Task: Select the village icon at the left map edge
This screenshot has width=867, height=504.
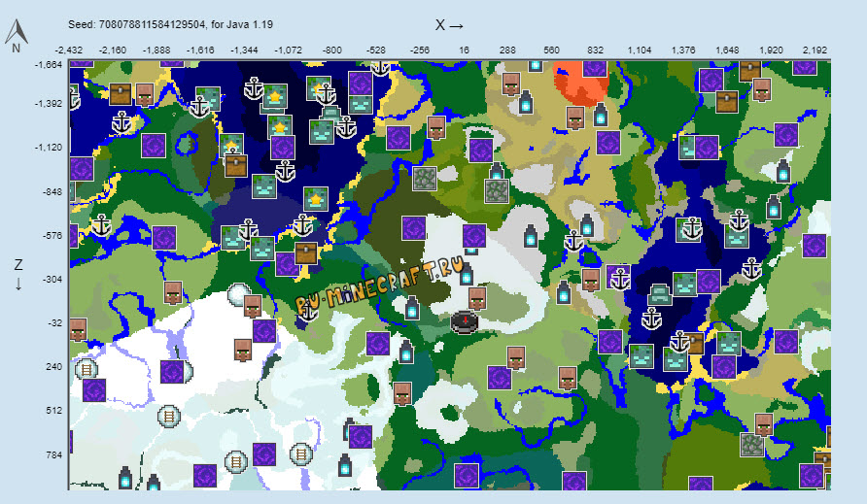Action: [78, 329]
